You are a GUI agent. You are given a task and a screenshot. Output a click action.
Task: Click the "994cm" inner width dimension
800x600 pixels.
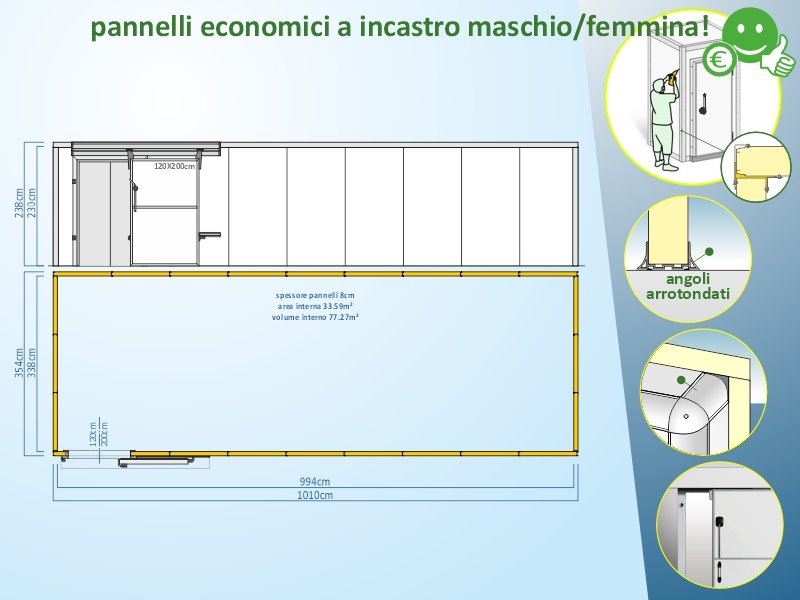coord(315,481)
